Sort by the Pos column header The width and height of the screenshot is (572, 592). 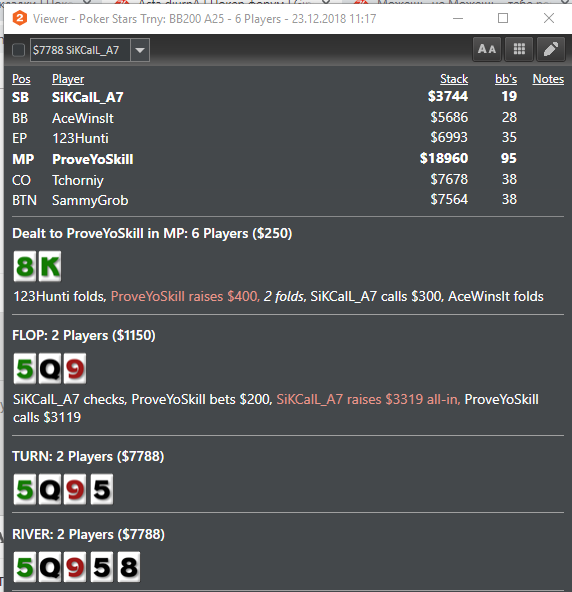coord(21,79)
